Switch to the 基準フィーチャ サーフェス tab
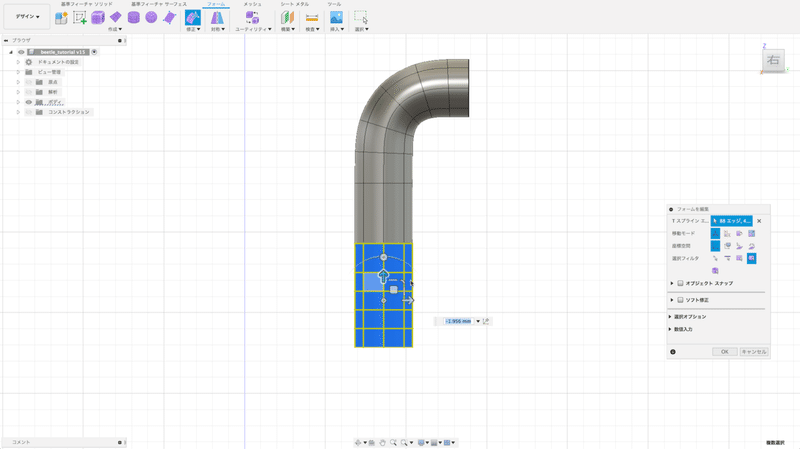 click(x=159, y=4)
